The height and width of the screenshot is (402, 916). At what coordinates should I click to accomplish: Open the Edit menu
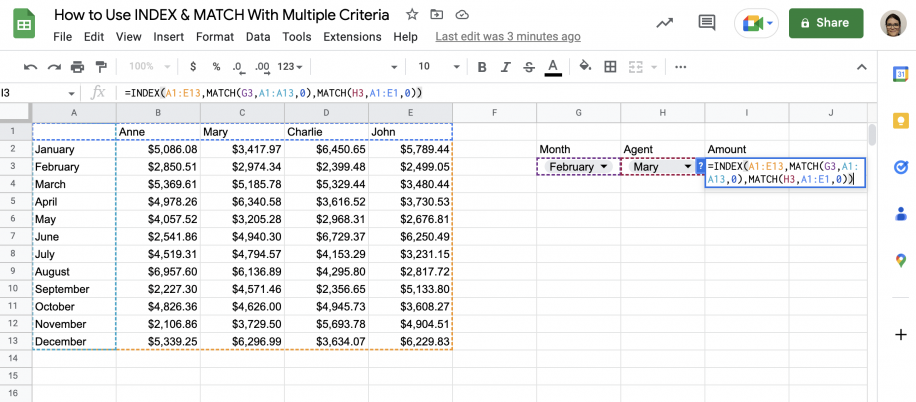point(93,37)
